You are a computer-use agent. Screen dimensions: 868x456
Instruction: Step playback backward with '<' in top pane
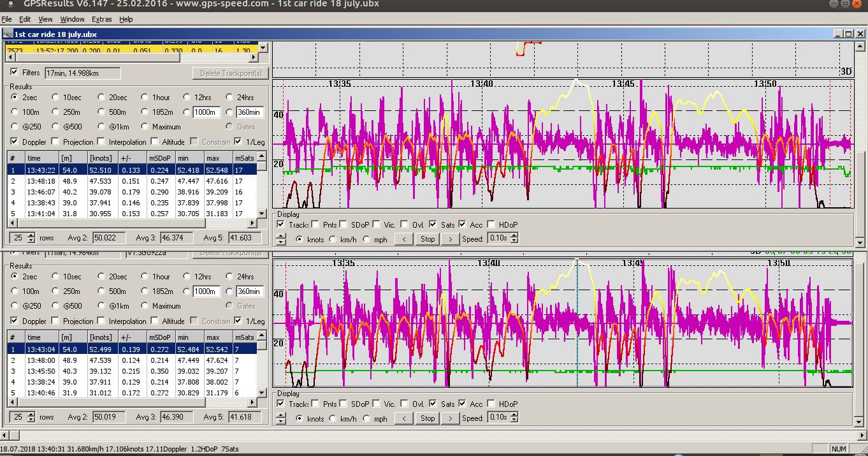tap(403, 239)
